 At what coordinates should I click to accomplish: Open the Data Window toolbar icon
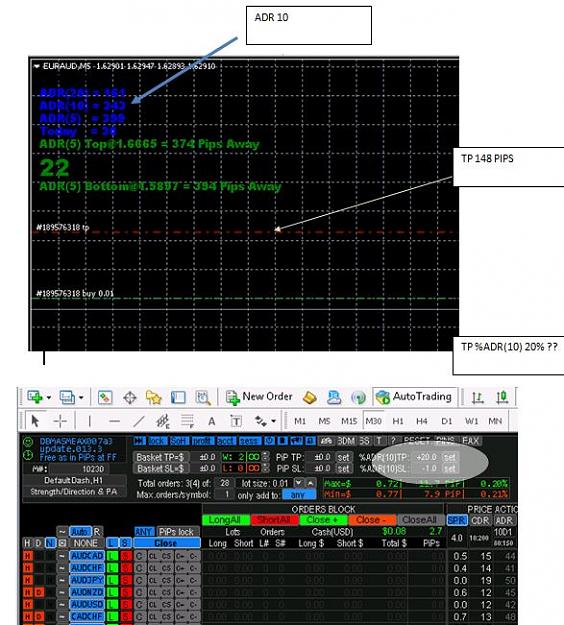(x=130, y=397)
